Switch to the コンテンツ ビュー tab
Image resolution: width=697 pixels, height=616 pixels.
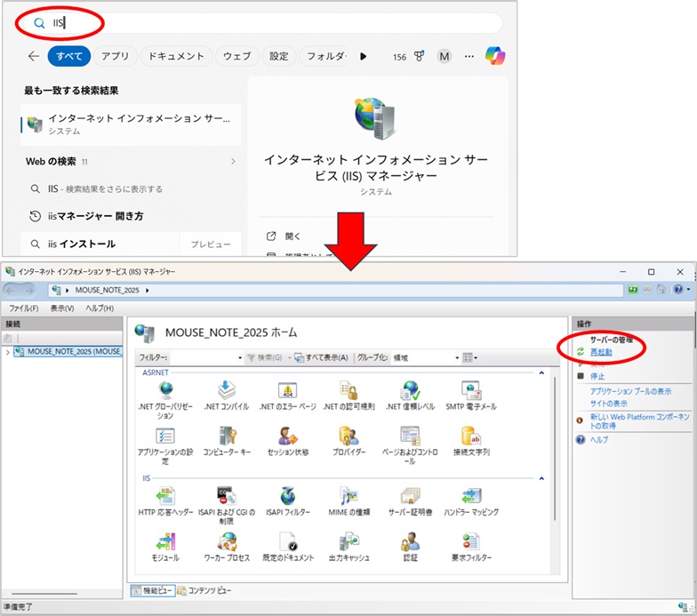[209, 590]
